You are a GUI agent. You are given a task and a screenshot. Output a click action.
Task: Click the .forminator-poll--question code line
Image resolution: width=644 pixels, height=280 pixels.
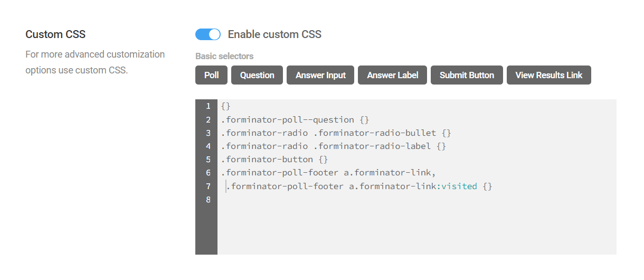[295, 119]
